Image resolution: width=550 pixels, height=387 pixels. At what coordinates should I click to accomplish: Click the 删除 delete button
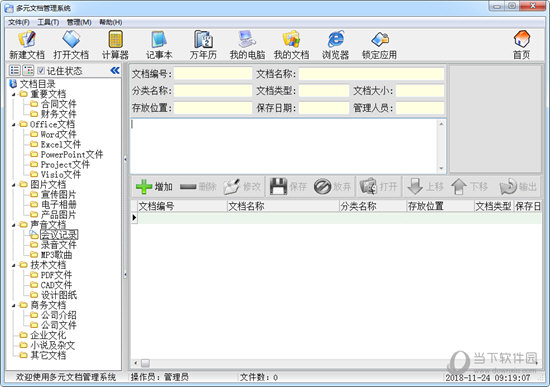pyautogui.click(x=198, y=187)
